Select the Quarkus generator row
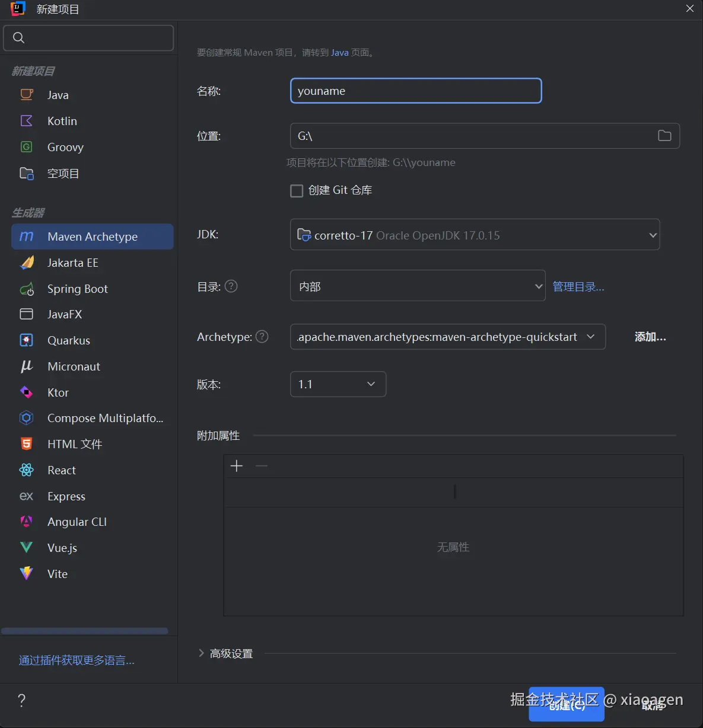Viewport: 703px width, 728px height. [92, 340]
